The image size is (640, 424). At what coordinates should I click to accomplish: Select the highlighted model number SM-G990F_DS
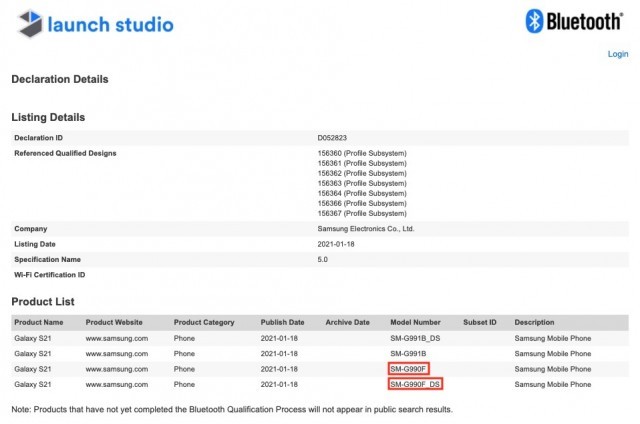pyautogui.click(x=416, y=384)
